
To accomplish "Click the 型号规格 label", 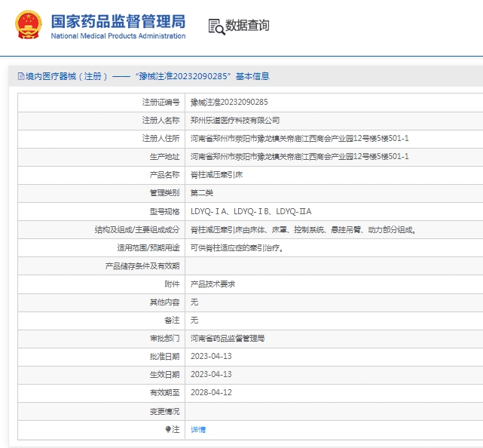I will pyautogui.click(x=164, y=211).
